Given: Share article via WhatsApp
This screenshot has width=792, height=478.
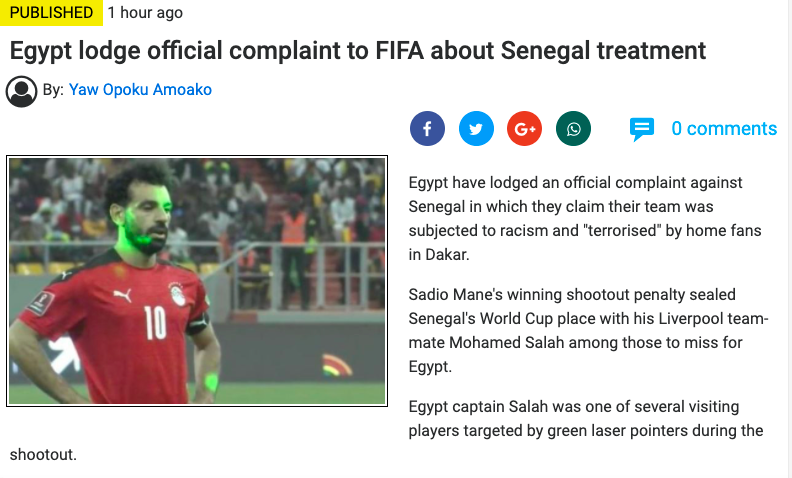Looking at the screenshot, I should (x=573, y=129).
